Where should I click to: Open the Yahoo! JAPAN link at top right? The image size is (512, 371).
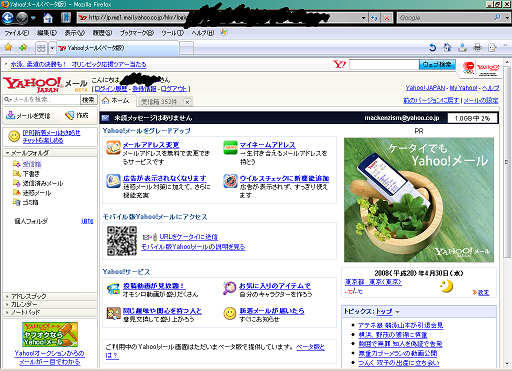tap(425, 88)
